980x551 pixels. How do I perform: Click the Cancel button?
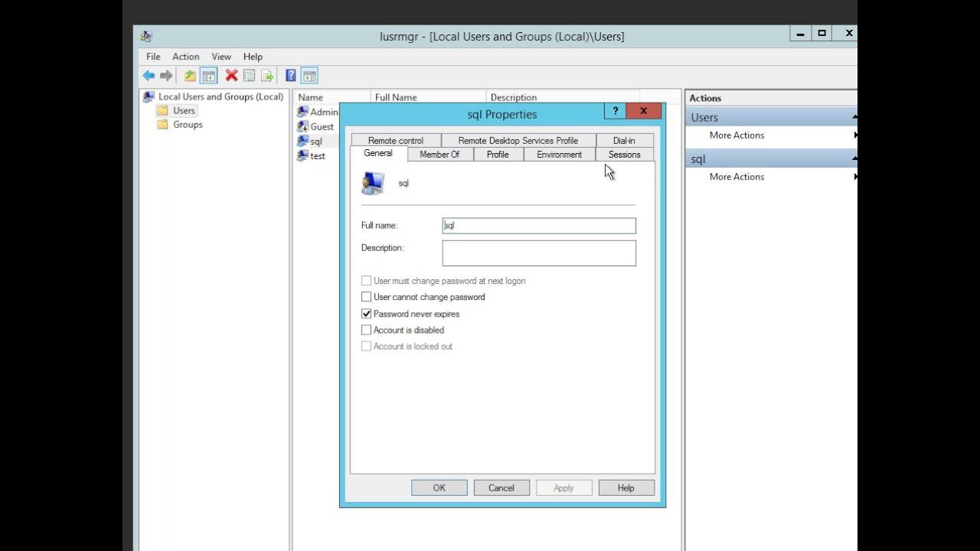coord(501,487)
